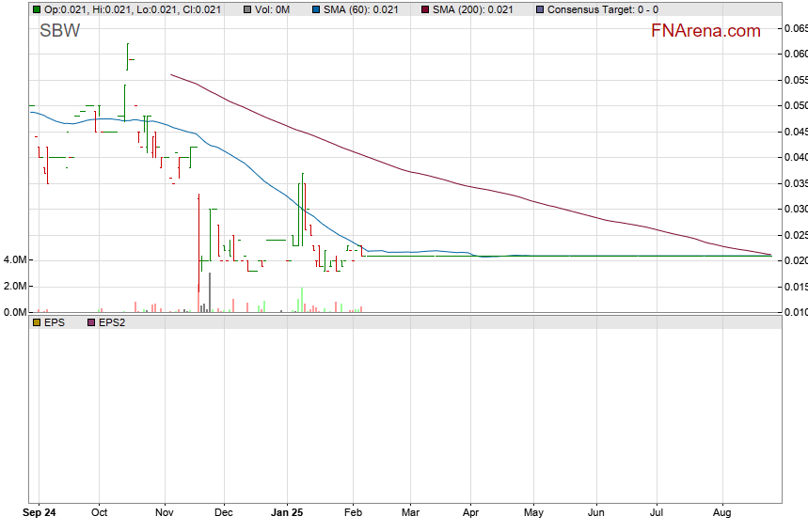Open the FNArena.com watermark link
This screenshot has height=532, width=808.
coord(705,31)
